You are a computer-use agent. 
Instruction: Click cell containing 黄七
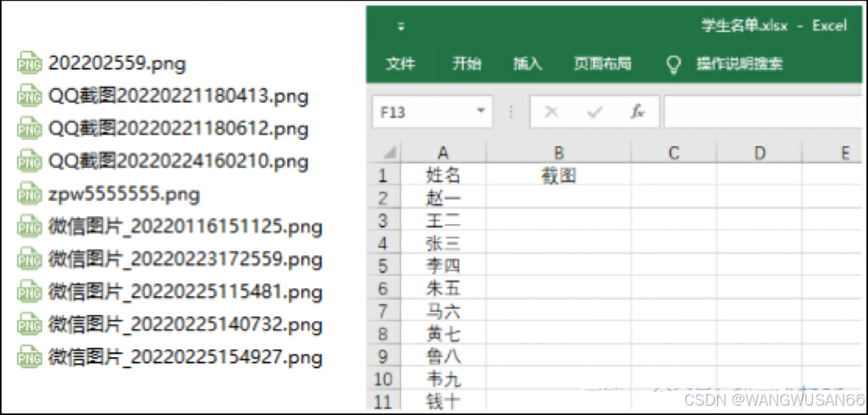click(x=442, y=334)
